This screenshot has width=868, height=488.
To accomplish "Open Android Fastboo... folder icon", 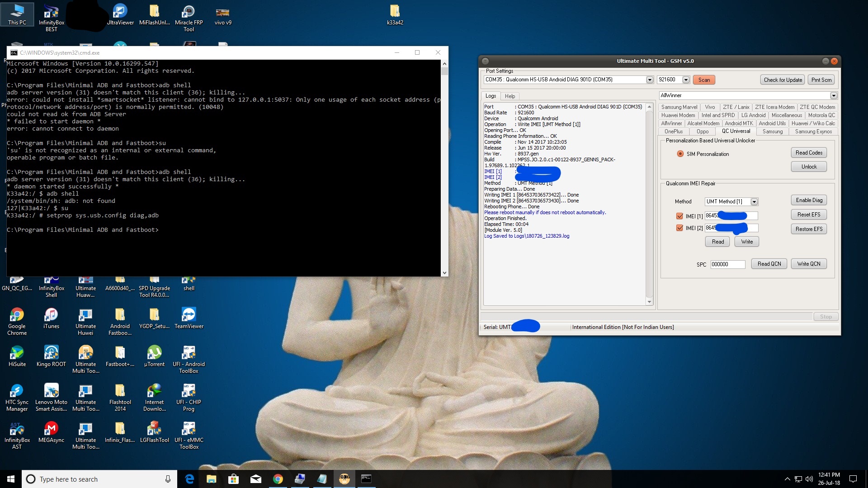I will point(120,322).
